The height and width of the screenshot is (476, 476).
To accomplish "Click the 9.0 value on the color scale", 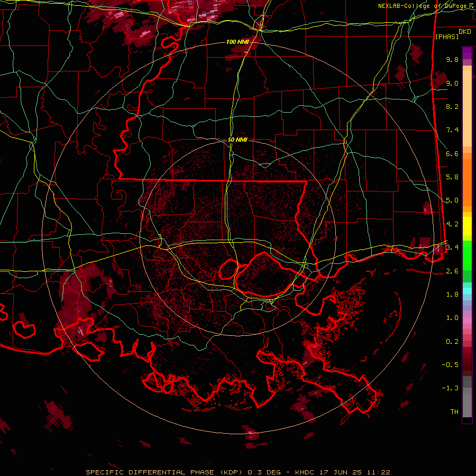I will [x=452, y=83].
